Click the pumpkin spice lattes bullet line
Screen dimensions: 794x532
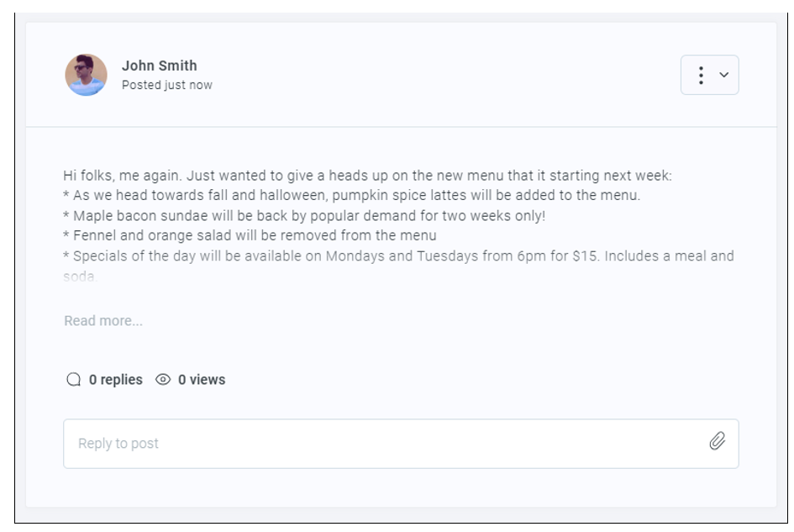352,196
